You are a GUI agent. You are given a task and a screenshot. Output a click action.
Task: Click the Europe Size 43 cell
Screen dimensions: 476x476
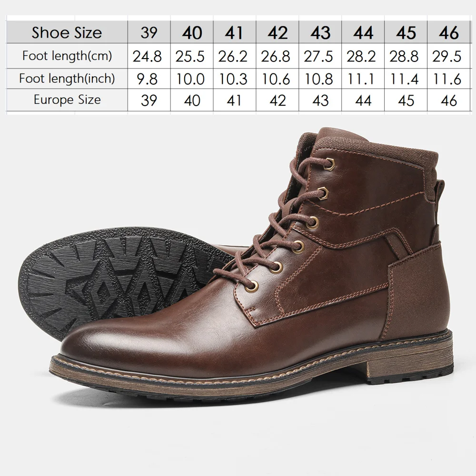click(x=320, y=100)
